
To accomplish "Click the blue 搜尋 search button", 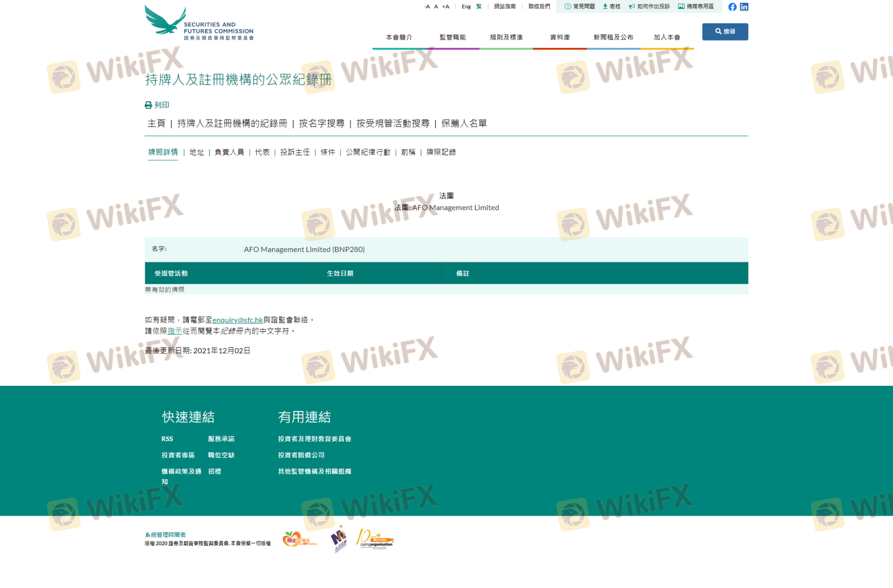I will [725, 31].
